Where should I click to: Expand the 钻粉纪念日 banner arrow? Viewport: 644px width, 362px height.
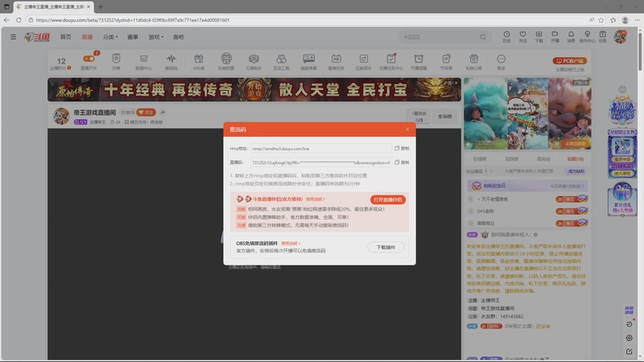coord(582,186)
